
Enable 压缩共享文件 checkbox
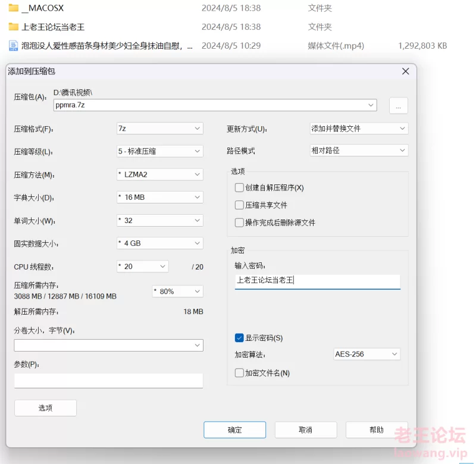239,205
